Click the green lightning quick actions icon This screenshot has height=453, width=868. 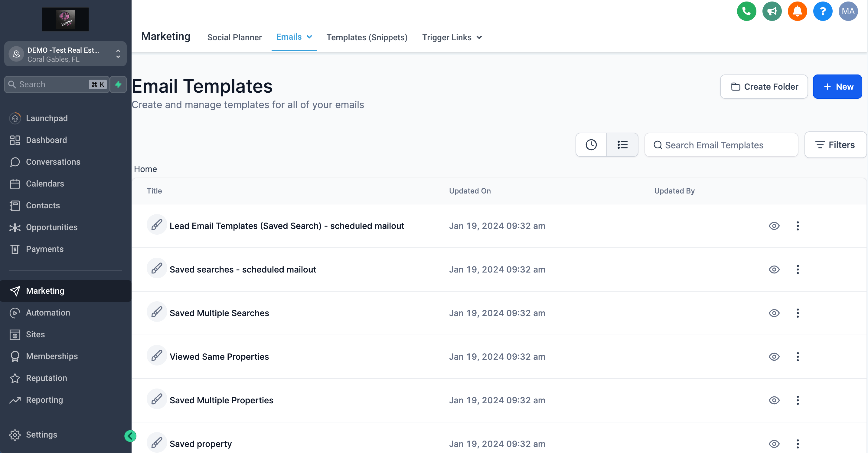coord(118,84)
